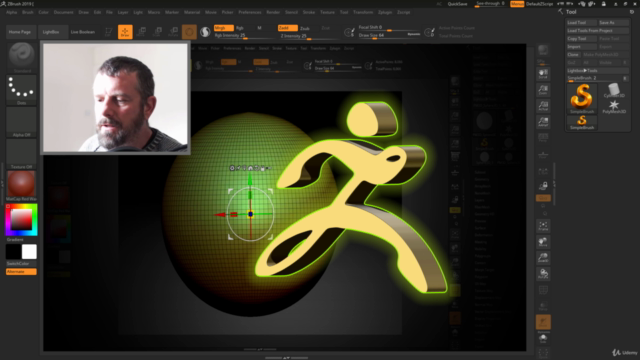
Task: Open the MatCap Red Wax material
Action: [x=21, y=185]
